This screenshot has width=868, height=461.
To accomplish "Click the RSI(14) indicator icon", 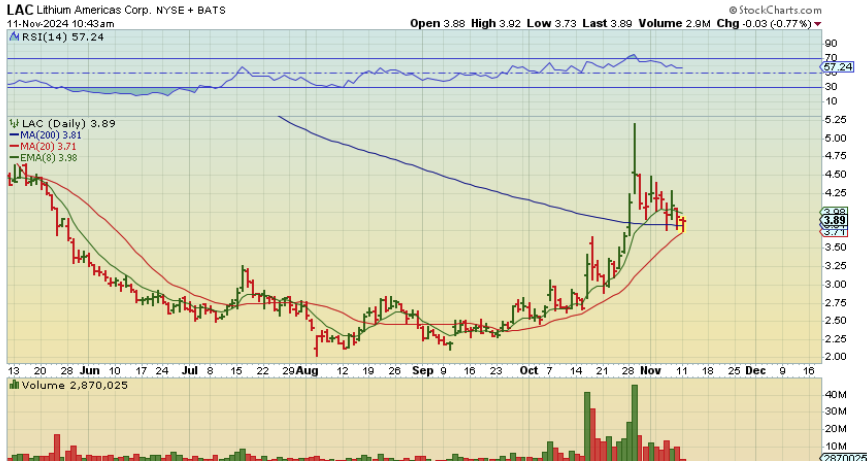I will [14, 36].
